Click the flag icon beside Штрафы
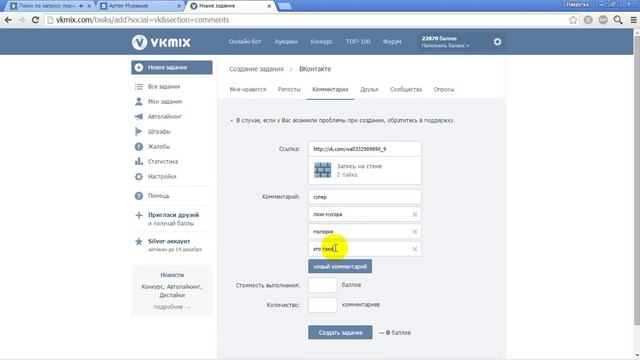640x360 pixels. click(x=138, y=131)
